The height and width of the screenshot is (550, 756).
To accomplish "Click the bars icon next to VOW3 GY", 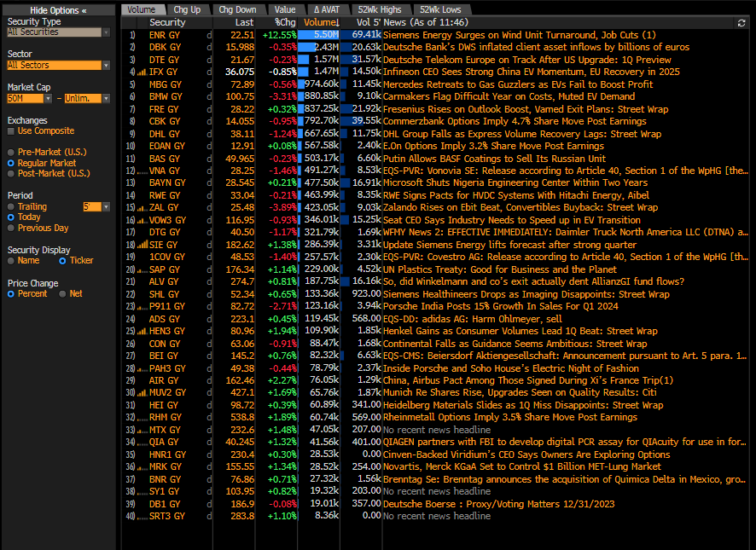I will tap(140, 220).
